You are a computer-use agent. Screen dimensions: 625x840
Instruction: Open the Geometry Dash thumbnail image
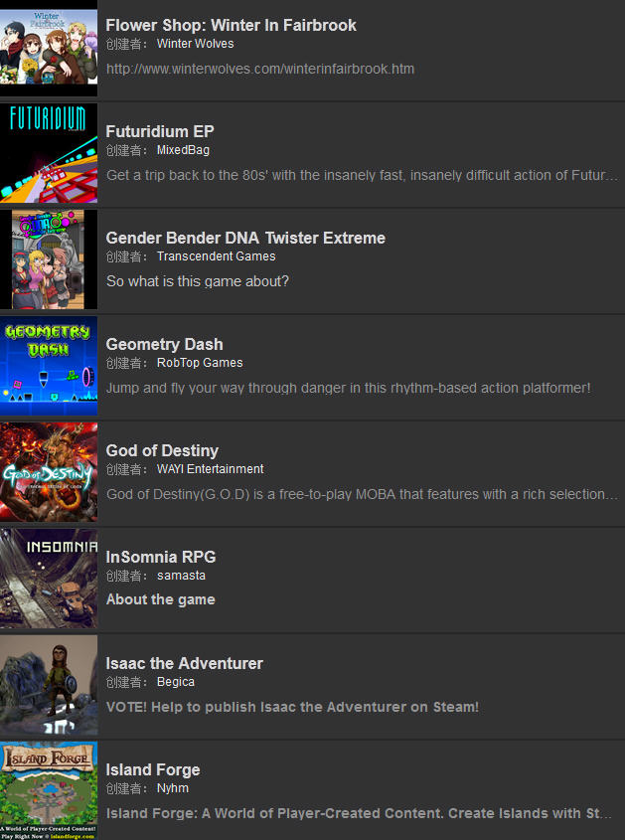tap(49, 366)
